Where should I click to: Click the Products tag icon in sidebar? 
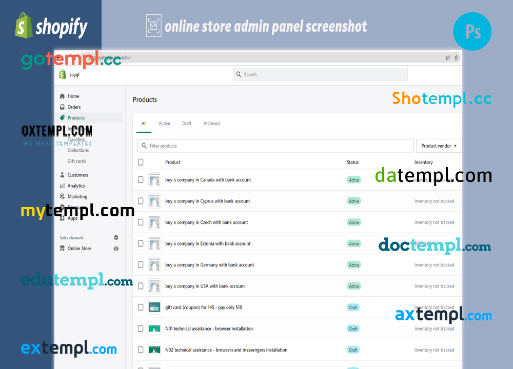(62, 118)
